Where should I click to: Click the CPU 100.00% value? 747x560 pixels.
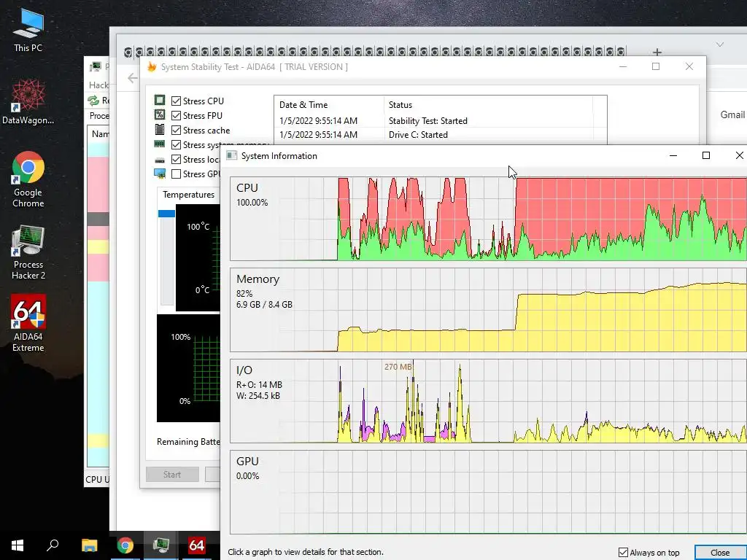[x=252, y=203]
